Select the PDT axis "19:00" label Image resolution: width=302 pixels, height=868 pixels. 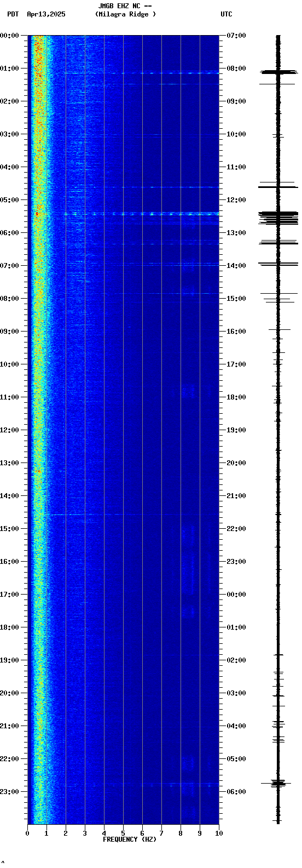click(9, 660)
